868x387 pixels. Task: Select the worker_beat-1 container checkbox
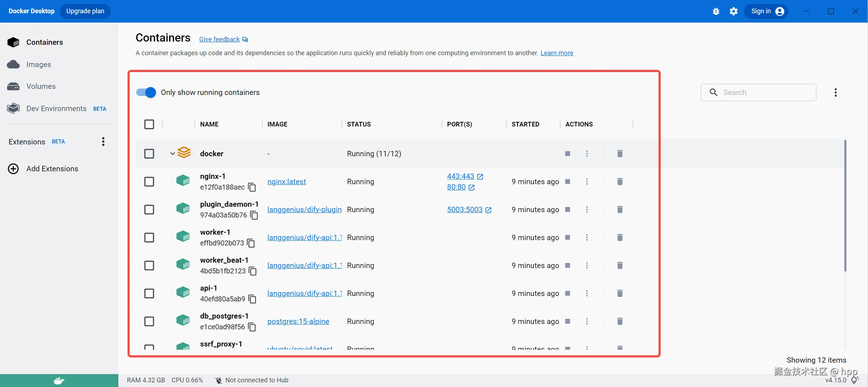(149, 266)
